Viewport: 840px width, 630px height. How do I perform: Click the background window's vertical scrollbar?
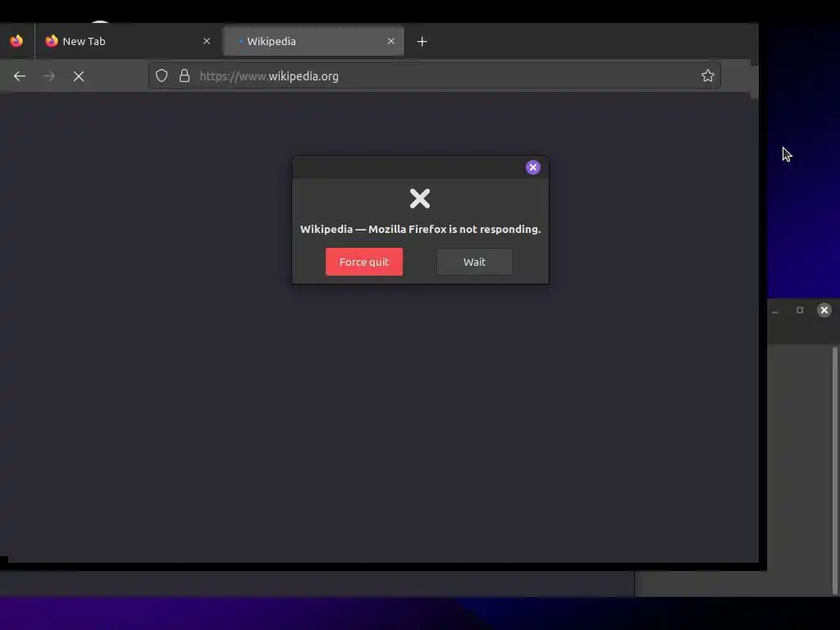pos(834,470)
